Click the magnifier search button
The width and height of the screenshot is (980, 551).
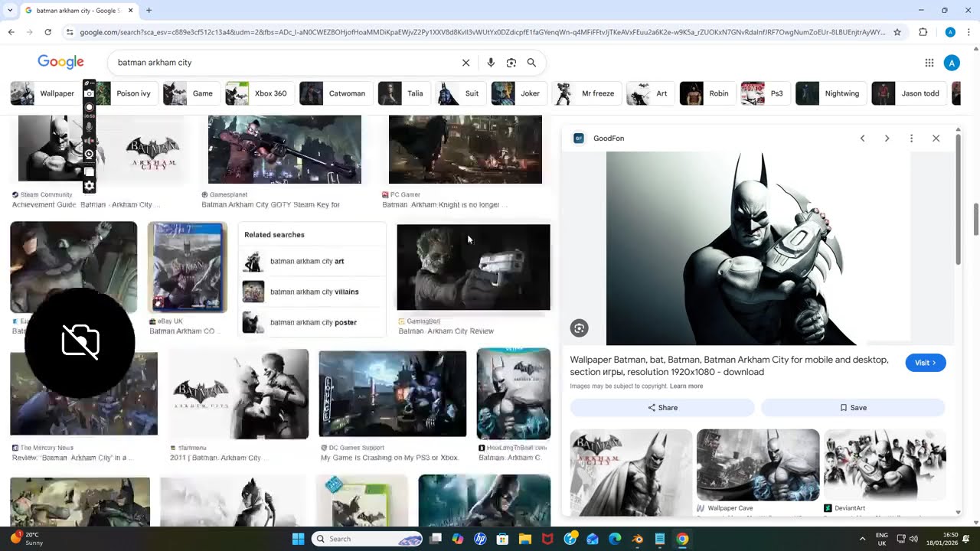click(x=531, y=63)
